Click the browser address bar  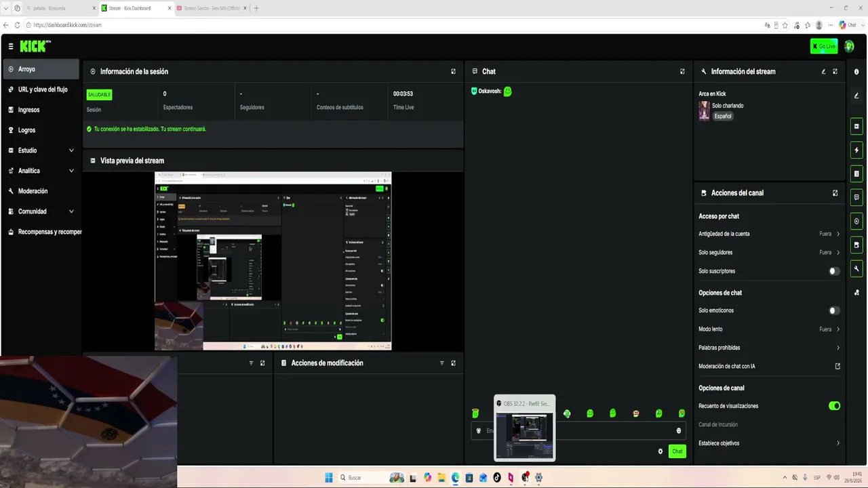(393, 25)
